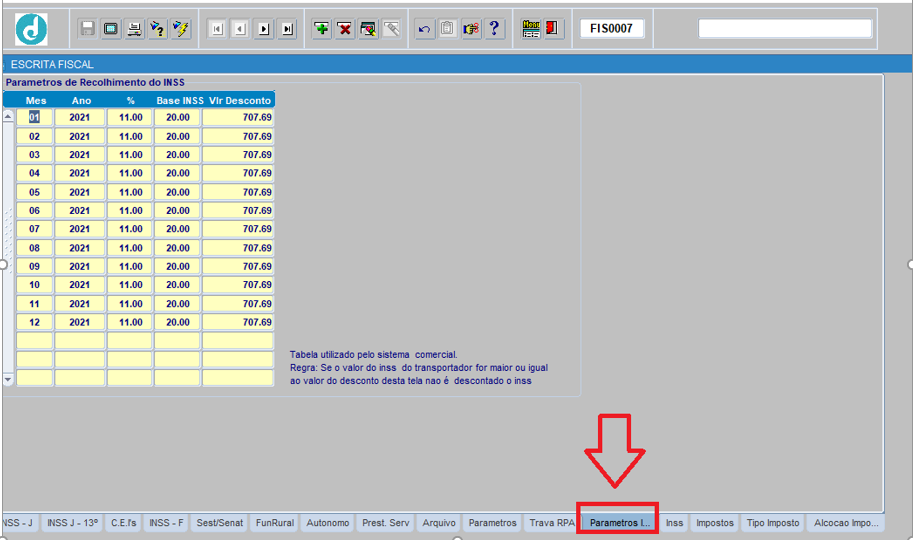Go to the first record navigation button
The image size is (913, 540).
[x=217, y=29]
